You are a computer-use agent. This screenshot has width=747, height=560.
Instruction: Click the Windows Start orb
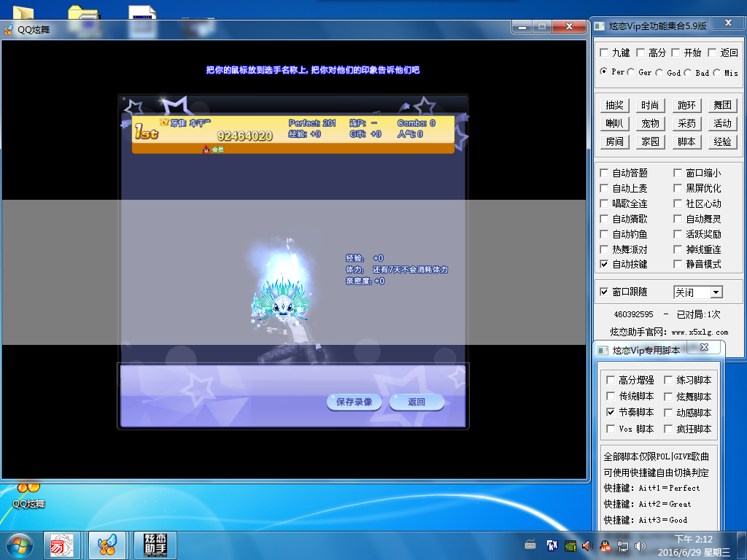click(20, 545)
